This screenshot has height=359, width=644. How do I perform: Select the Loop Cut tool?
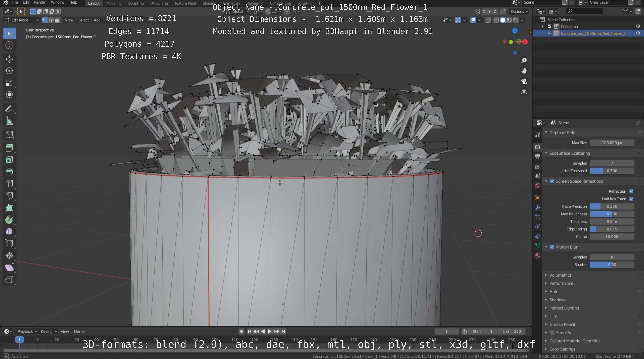click(x=10, y=184)
